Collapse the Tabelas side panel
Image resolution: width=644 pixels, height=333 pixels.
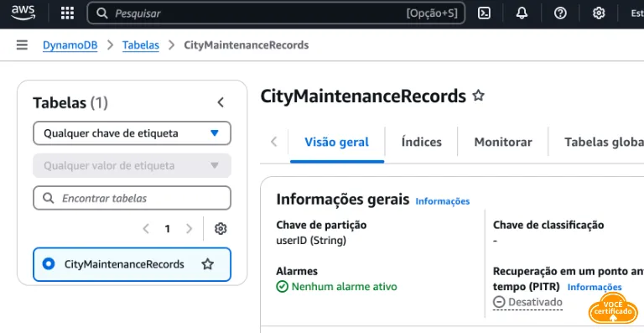pyautogui.click(x=221, y=102)
